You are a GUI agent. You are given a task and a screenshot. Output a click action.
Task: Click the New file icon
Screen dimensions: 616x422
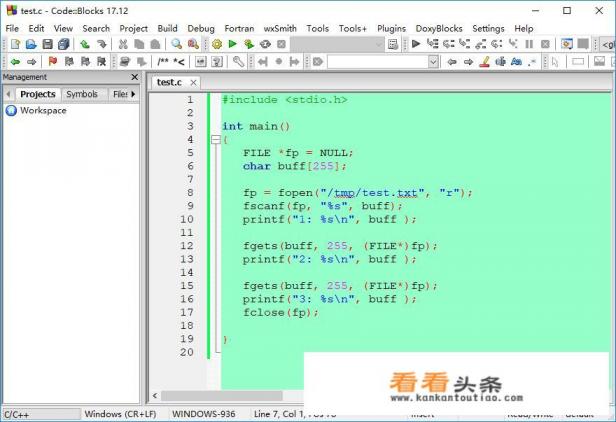[x=15, y=44]
